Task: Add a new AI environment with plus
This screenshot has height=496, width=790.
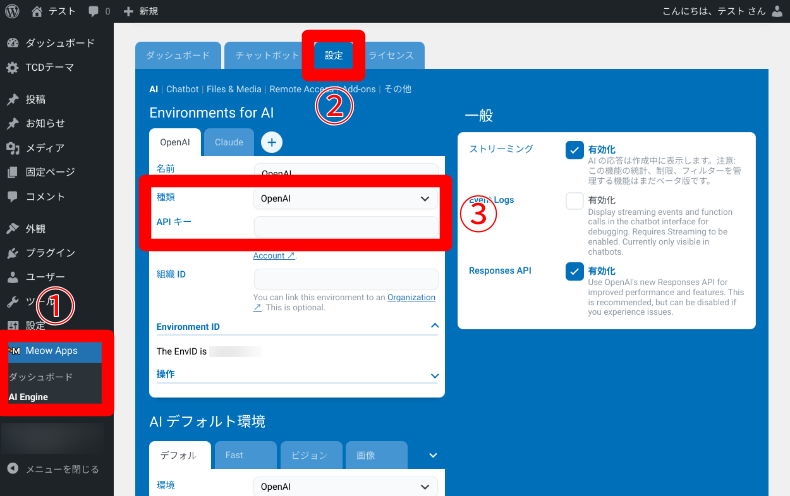Action: [x=272, y=142]
